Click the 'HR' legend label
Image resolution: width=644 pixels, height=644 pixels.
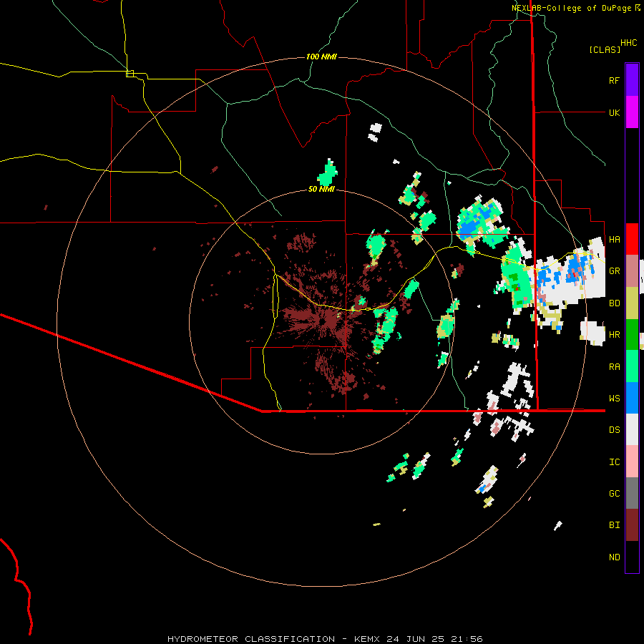[614, 335]
